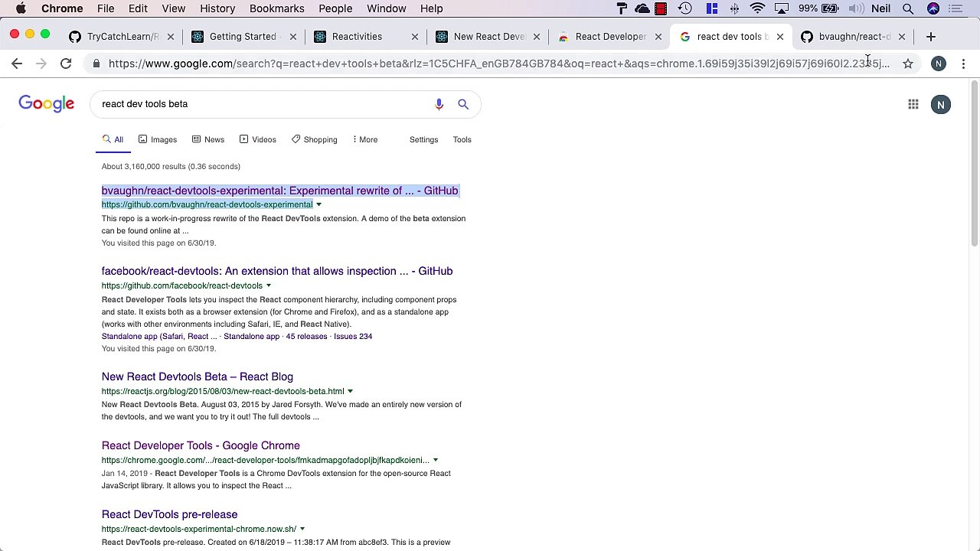
Task: Open Siri from the menu bar
Action: click(x=933, y=8)
